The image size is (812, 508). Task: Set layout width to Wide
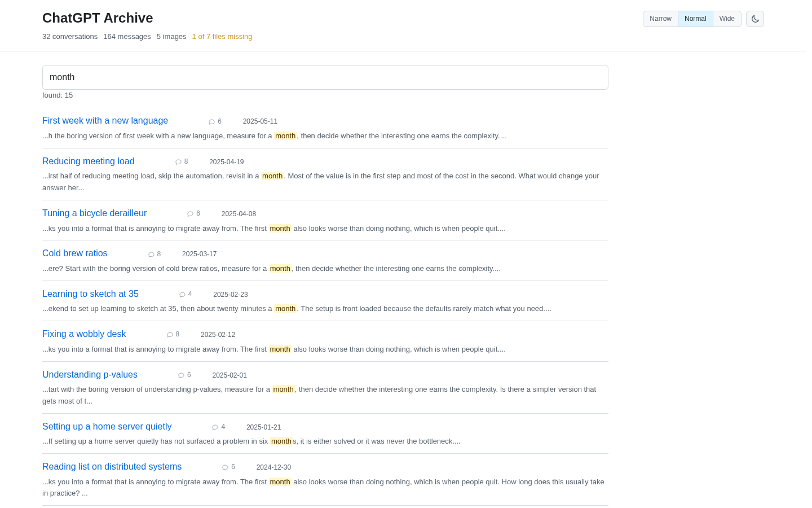[727, 19]
